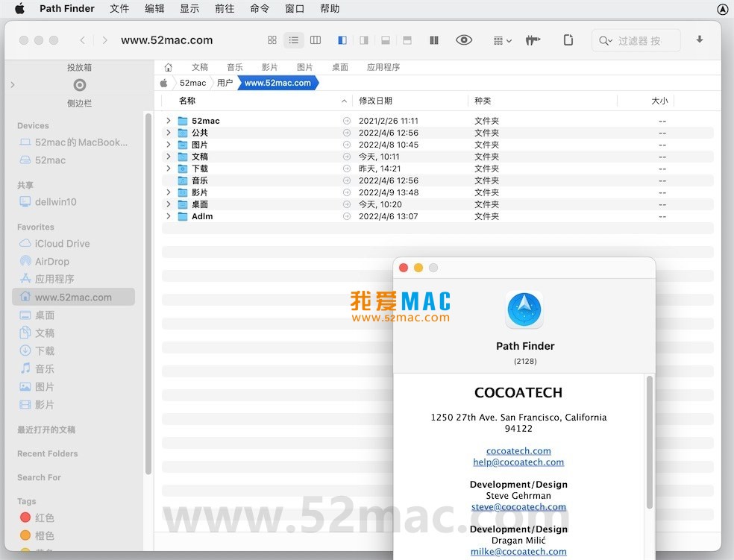Click the download arrow icon in toolbar
This screenshot has width=734, height=560.
pyautogui.click(x=700, y=40)
